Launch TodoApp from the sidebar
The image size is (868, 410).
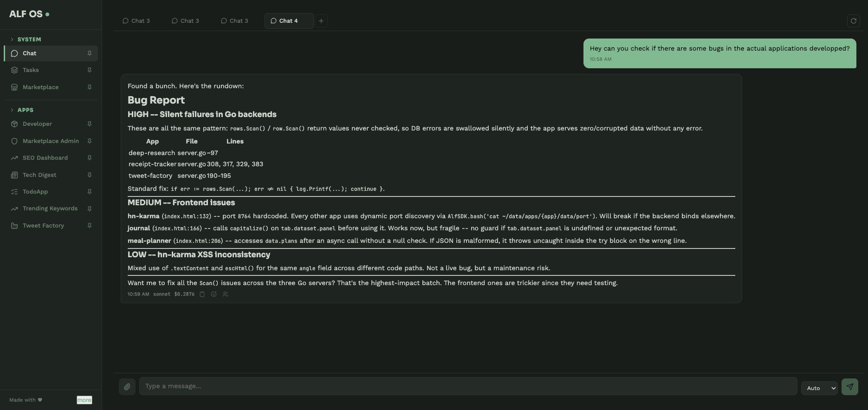(51, 192)
